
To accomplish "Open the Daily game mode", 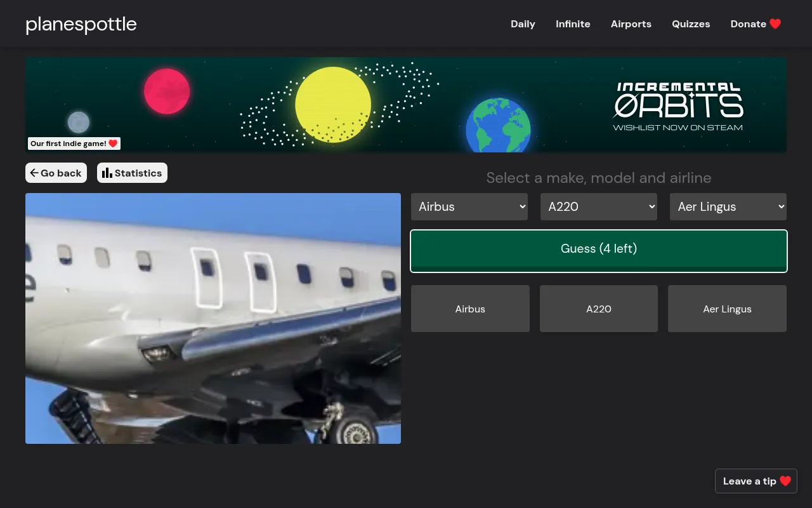I will pos(523,24).
